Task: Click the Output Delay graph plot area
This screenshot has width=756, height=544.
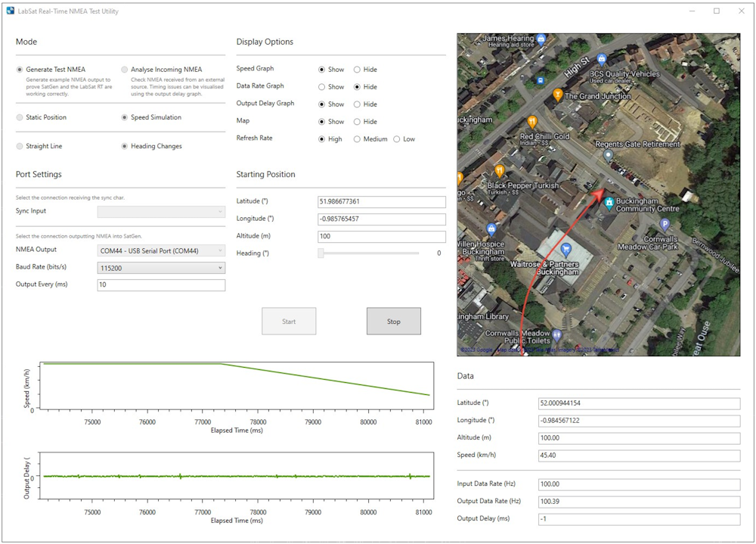Action: [x=236, y=475]
